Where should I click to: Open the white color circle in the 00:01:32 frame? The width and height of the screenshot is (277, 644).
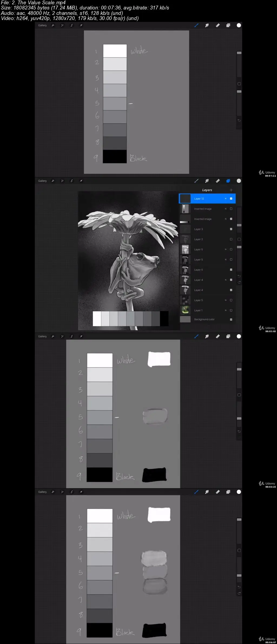coord(239,25)
